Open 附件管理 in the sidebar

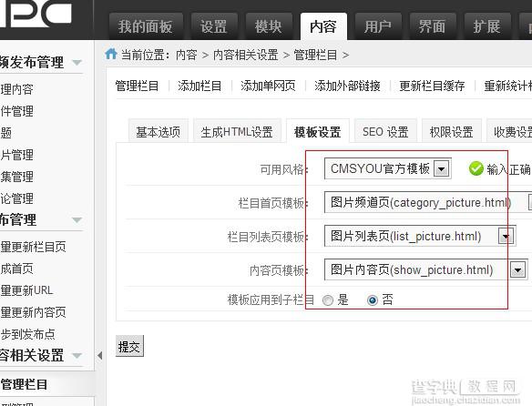(x=17, y=111)
